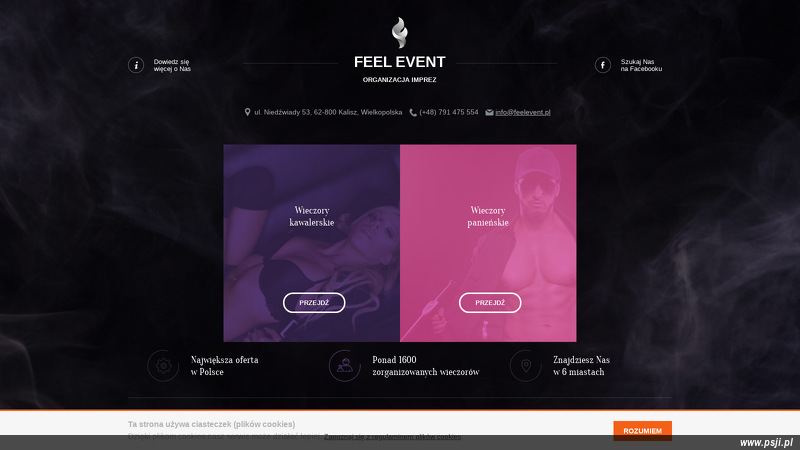Open the Dowiedz się więcej o Nas link
The image size is (800, 450).
(172, 65)
